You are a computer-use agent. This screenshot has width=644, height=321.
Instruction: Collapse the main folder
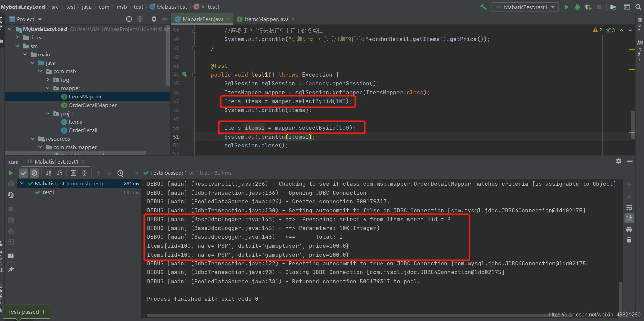25,55
